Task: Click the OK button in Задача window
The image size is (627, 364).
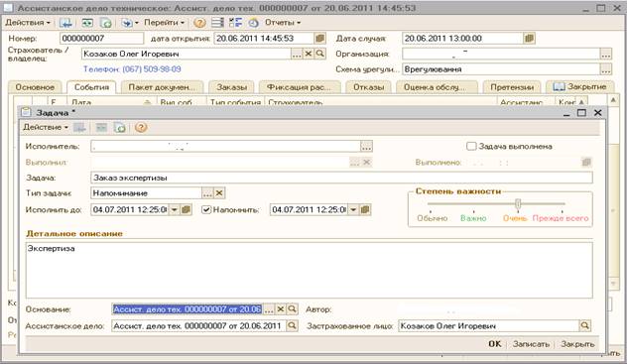Action: pyautogui.click(x=495, y=344)
